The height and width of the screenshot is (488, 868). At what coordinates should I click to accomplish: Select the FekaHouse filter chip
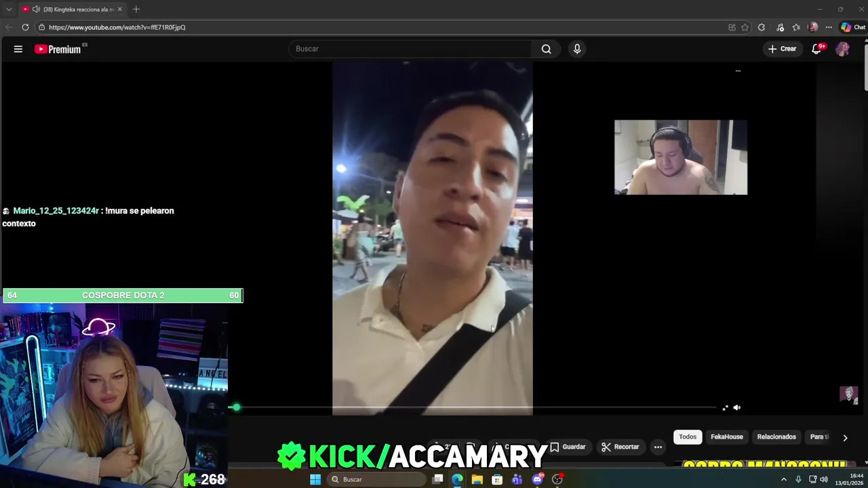727,437
